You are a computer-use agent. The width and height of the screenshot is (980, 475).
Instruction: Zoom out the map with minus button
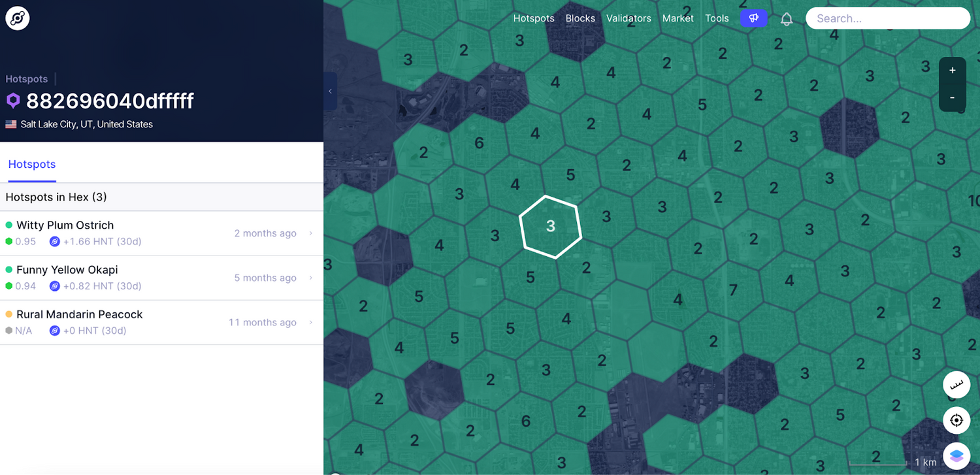[952, 97]
